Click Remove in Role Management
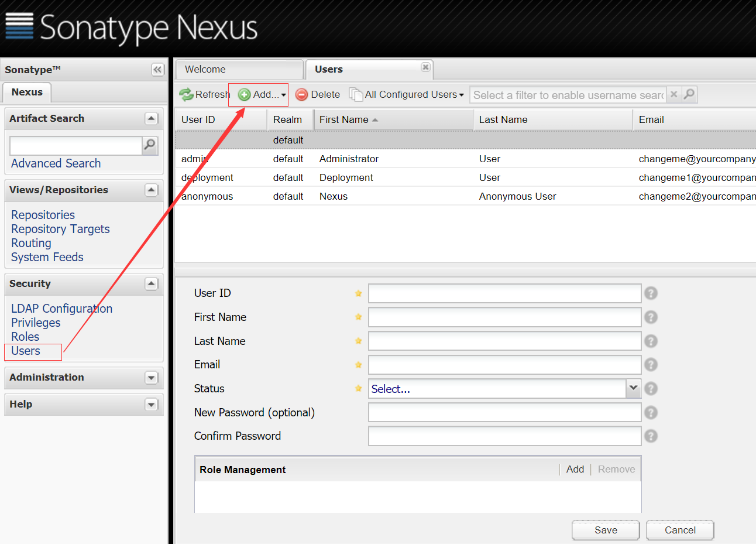This screenshot has width=756, height=544. point(616,469)
